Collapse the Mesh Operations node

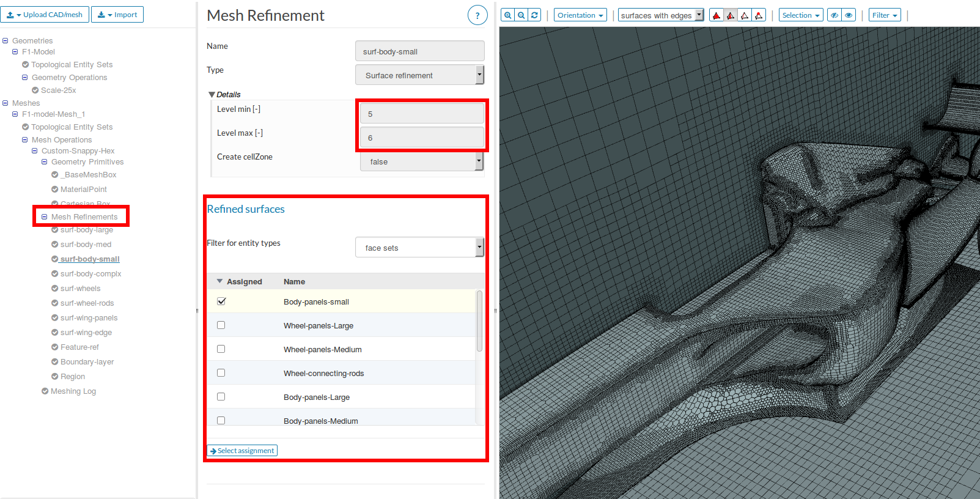[x=25, y=140]
